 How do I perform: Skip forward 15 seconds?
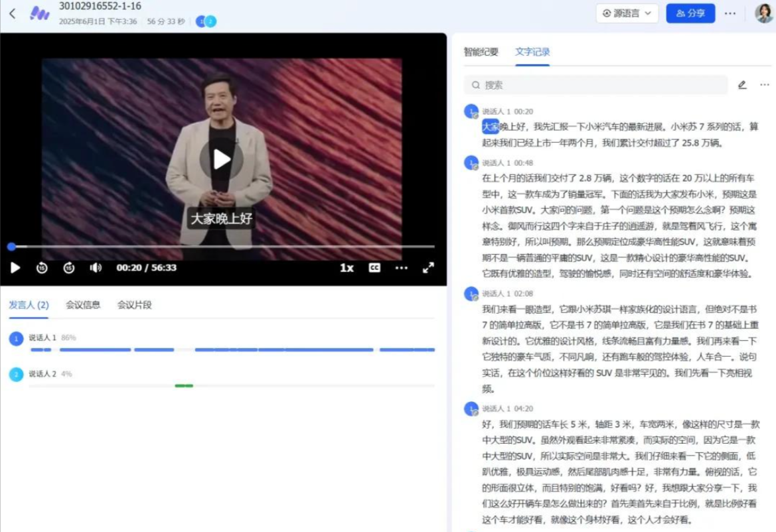(x=69, y=267)
